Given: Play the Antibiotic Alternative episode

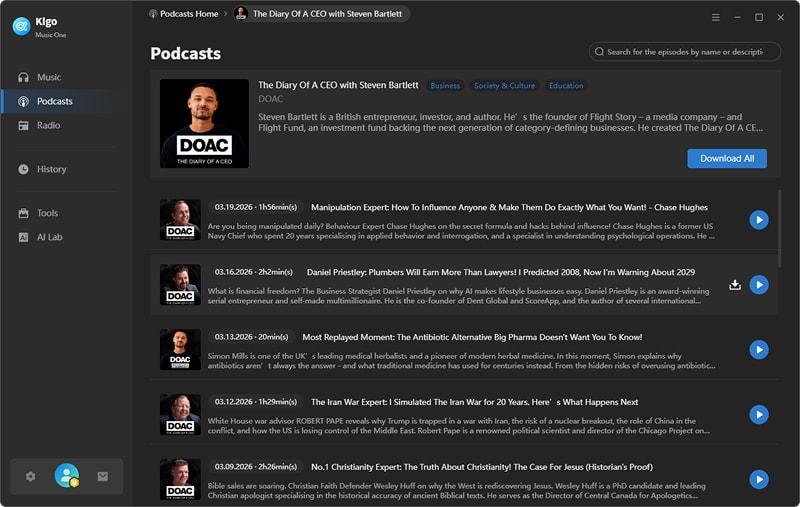Looking at the screenshot, I should tap(759, 349).
